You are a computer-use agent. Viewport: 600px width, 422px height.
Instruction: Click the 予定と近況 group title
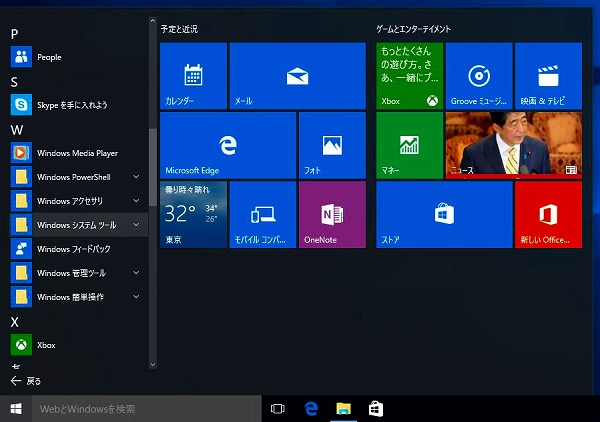coord(179,29)
